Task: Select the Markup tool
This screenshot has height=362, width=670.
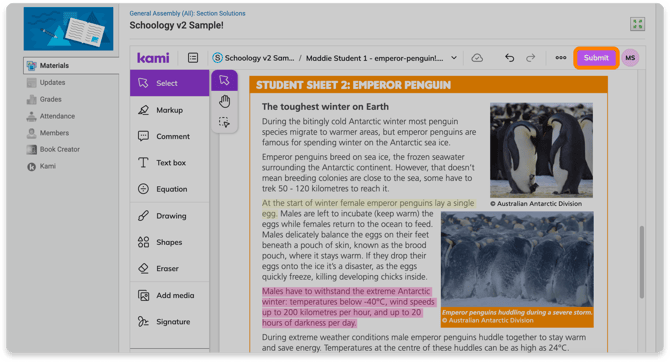Action: 169,110
